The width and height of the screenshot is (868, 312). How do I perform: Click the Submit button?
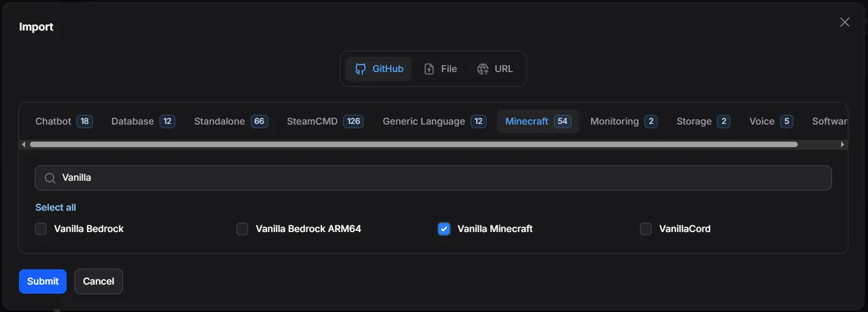tap(43, 281)
